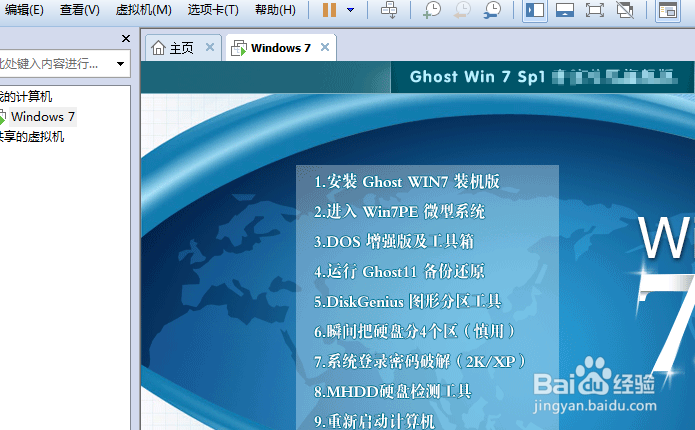Open the 选项卡(T) menu

pyautogui.click(x=213, y=10)
